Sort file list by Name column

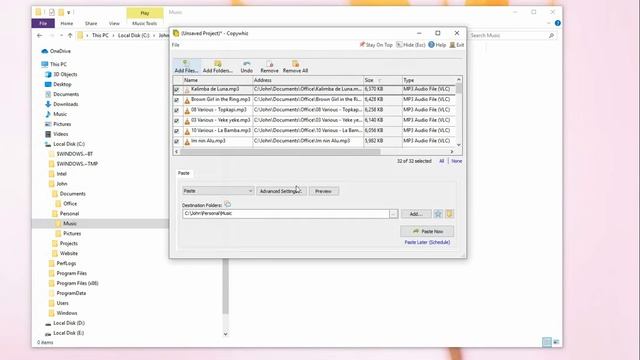218,80
